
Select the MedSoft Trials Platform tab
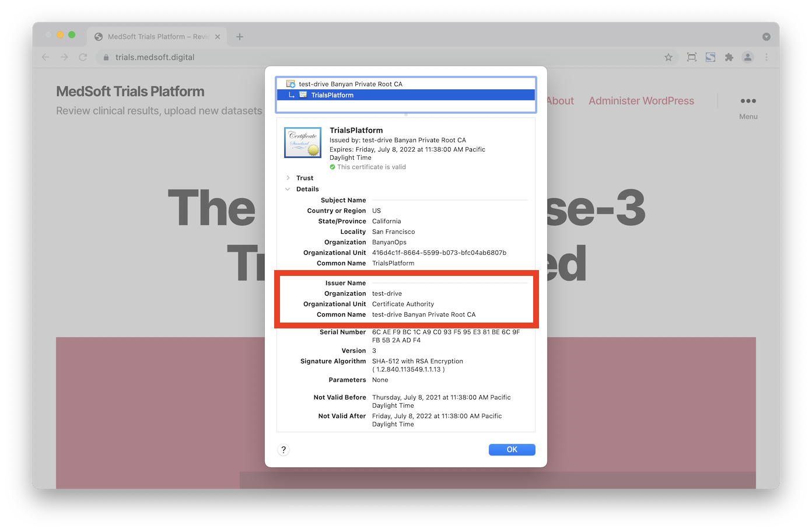152,37
